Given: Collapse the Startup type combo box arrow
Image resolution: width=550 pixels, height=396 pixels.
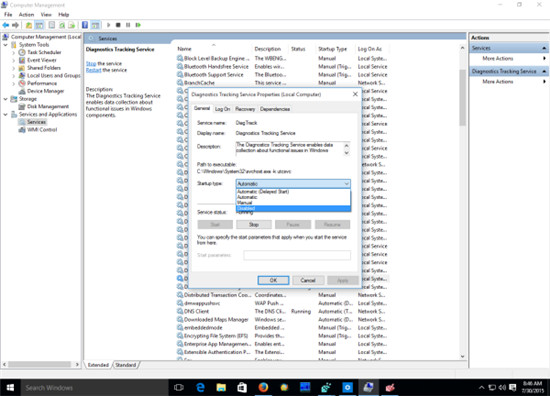Looking at the screenshot, I should 347,184.
